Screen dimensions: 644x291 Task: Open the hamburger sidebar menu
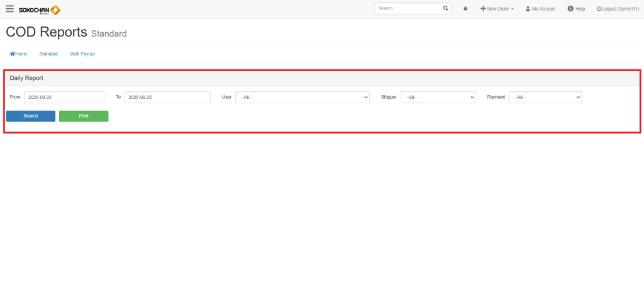pos(9,9)
